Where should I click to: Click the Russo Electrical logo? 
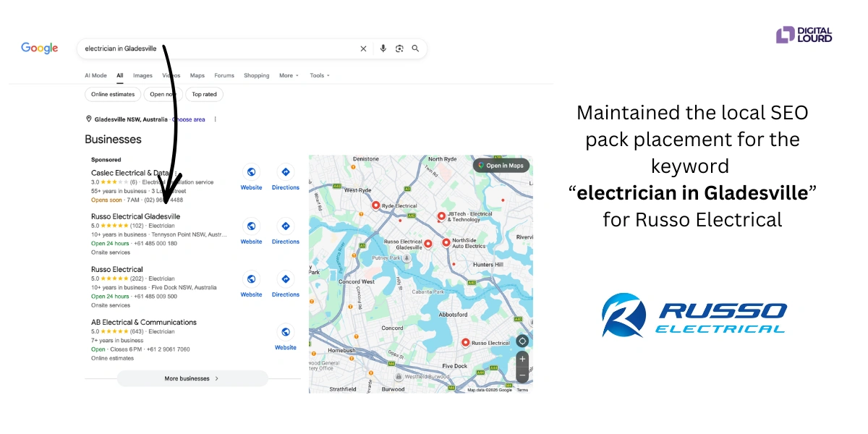694,315
